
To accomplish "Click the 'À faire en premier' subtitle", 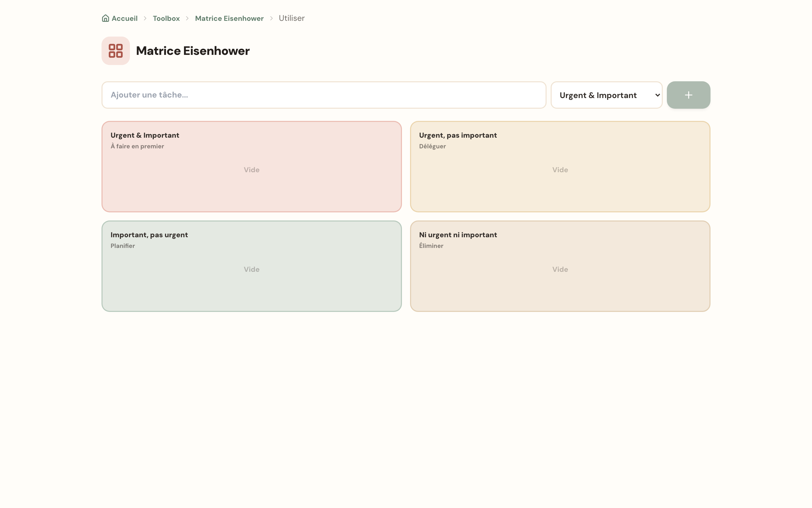I will click(x=137, y=146).
